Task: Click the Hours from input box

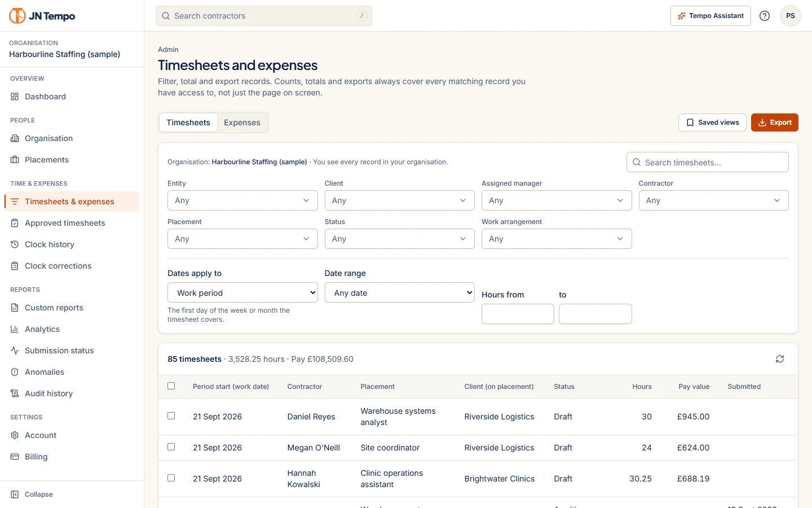Action: pos(518,314)
